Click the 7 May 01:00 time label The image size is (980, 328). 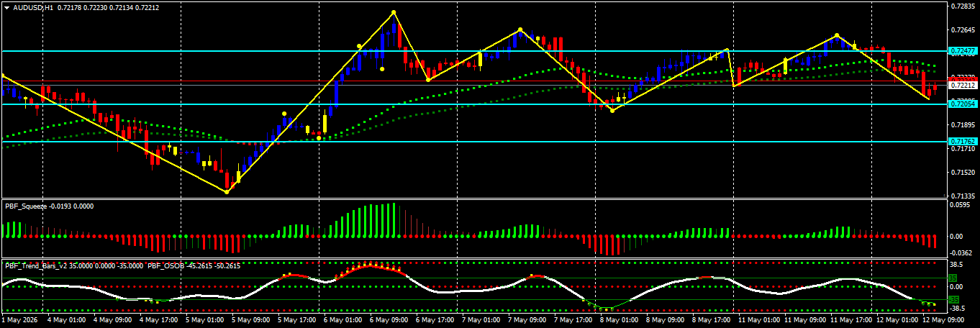480,319
